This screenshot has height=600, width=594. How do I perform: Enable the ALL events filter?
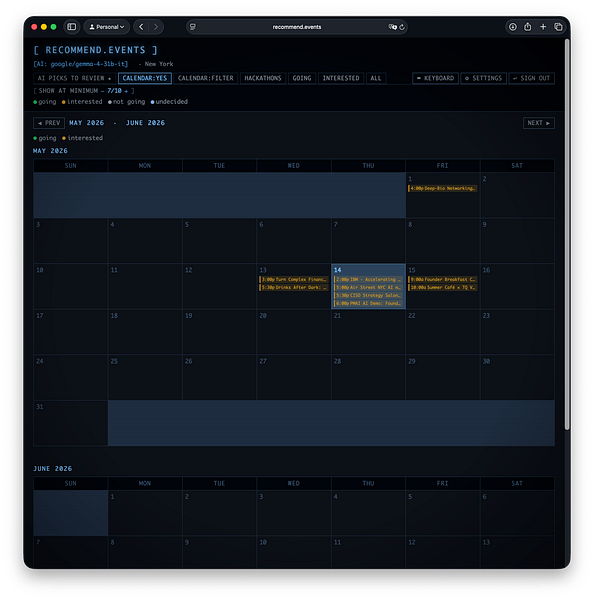(x=376, y=78)
